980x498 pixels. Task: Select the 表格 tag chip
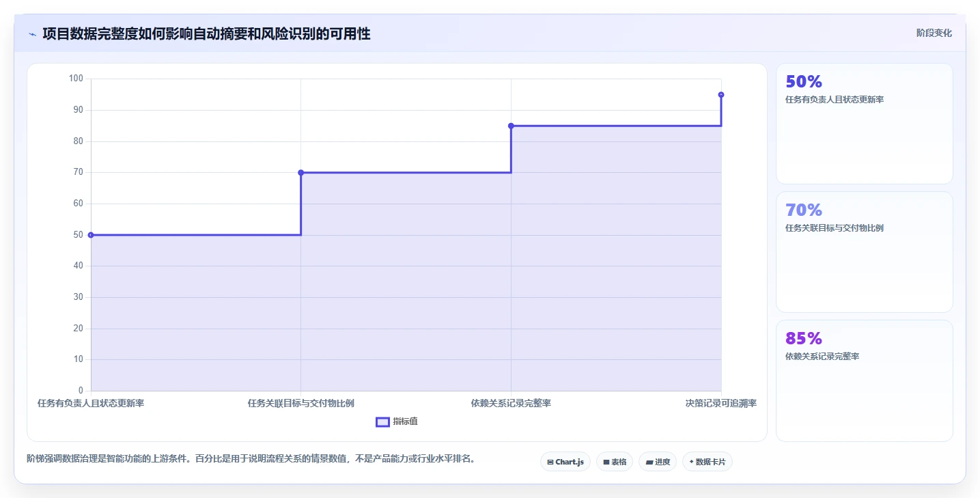click(615, 462)
